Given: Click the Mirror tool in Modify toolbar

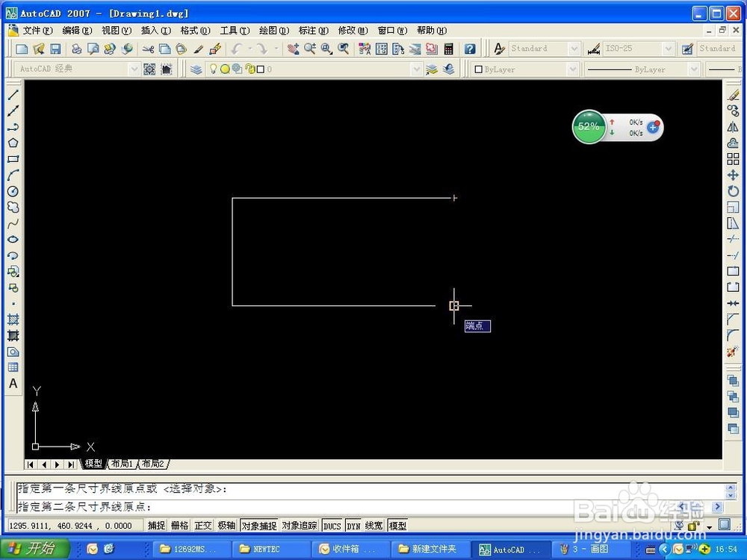Looking at the screenshot, I should [x=734, y=127].
